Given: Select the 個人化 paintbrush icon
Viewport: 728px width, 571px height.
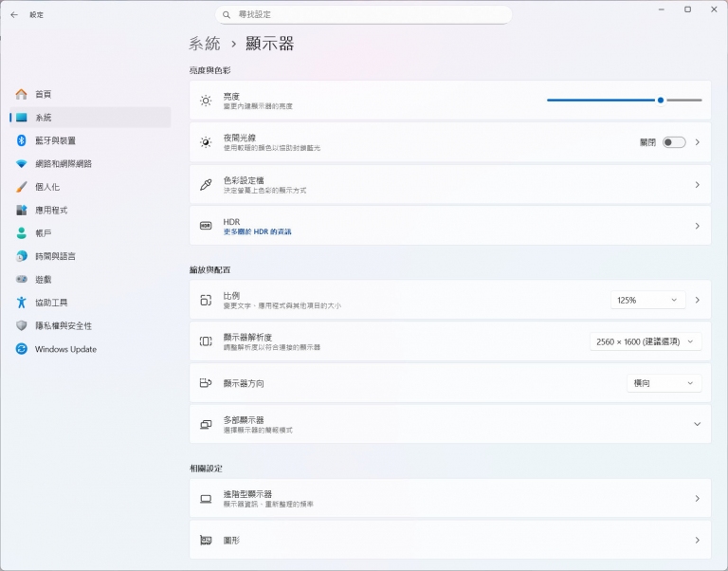Looking at the screenshot, I should tap(21, 187).
